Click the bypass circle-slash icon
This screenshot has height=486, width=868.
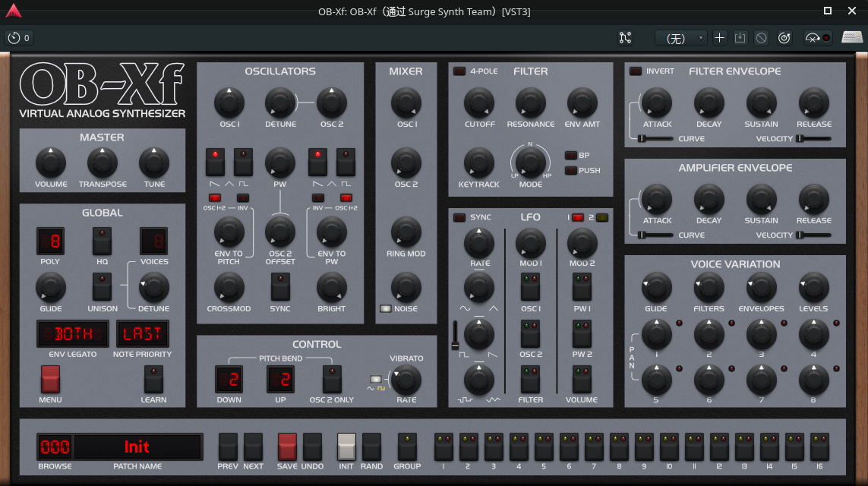tap(762, 38)
